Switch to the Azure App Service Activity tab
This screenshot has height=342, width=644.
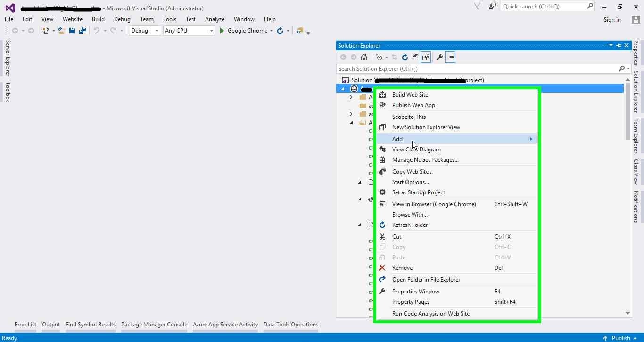(225, 325)
